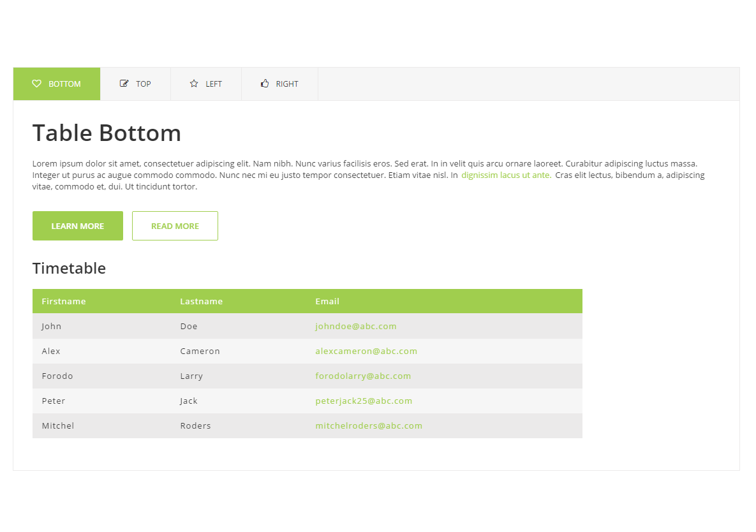Select the LEFT tab label
The height and width of the screenshot is (532, 756).
tap(214, 84)
